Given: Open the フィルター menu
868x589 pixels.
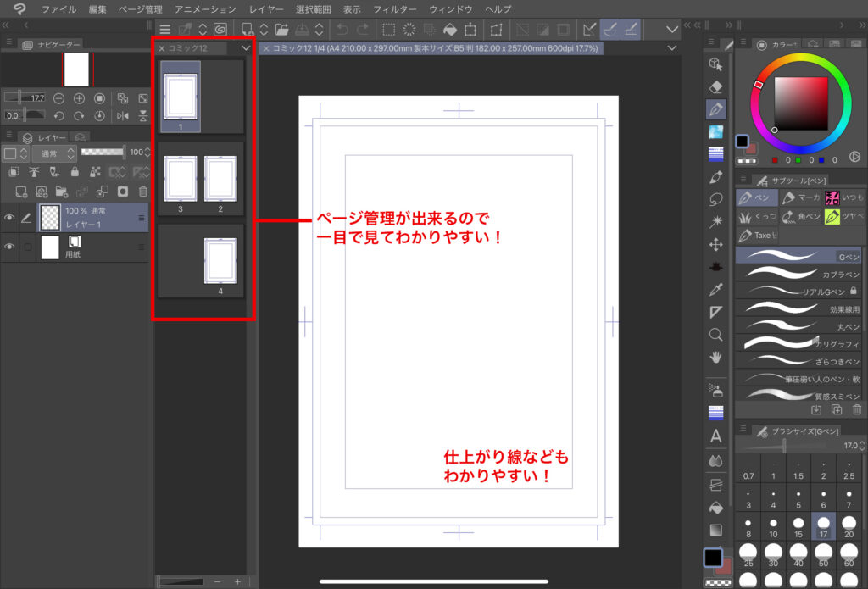Looking at the screenshot, I should pos(394,9).
